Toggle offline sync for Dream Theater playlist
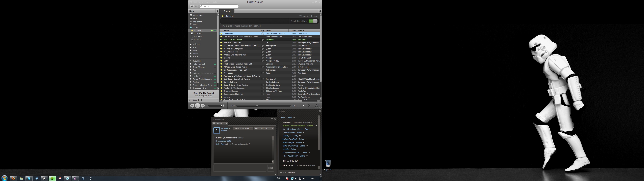Viewport: 644px width, 181px height. (x=215, y=67)
